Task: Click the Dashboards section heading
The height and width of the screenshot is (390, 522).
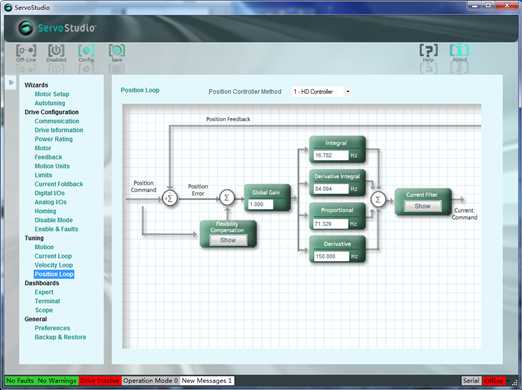Action: tap(42, 283)
